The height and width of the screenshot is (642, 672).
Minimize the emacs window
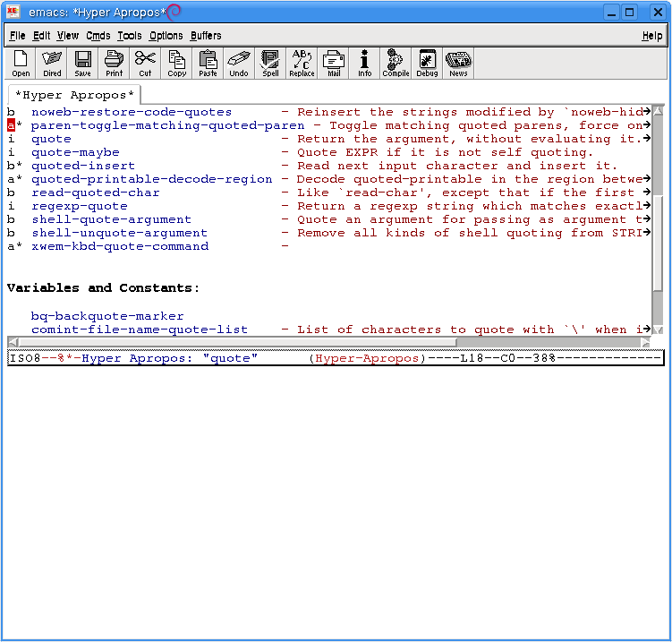pyautogui.click(x=611, y=12)
